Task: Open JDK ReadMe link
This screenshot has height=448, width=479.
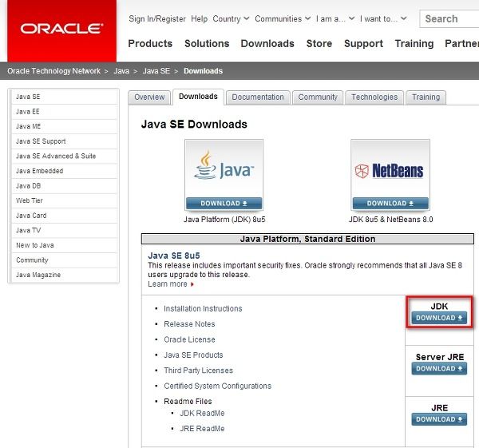Action: point(202,413)
